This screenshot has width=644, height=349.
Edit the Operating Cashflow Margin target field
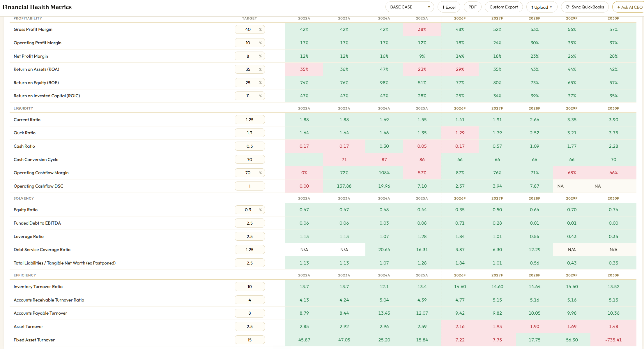click(250, 173)
